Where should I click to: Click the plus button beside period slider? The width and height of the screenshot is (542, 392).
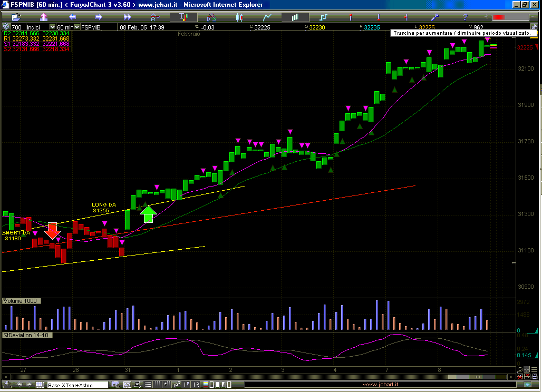pyautogui.click(x=486, y=17)
